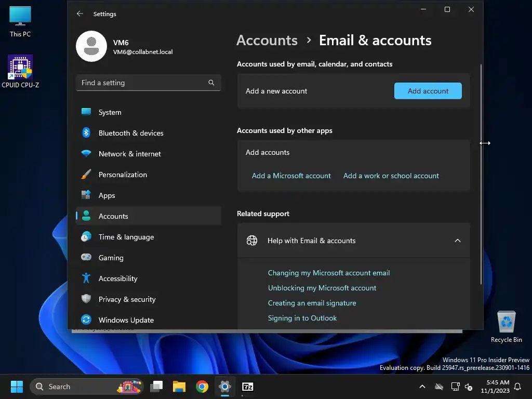The width and height of the screenshot is (532, 399).
Task: Open the System settings category
Action: [x=149, y=112]
